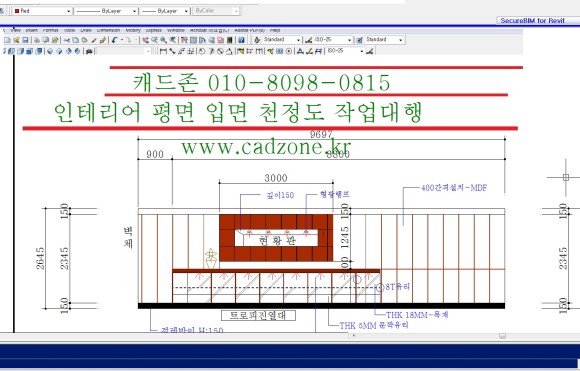
Task: Click the New drawing icon
Action: click(x=7, y=40)
